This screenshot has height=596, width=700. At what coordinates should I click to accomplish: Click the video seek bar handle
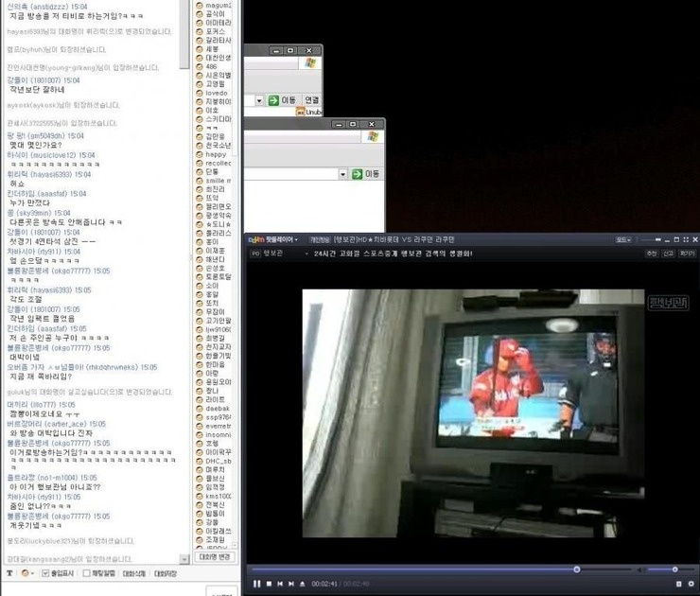click(x=577, y=570)
